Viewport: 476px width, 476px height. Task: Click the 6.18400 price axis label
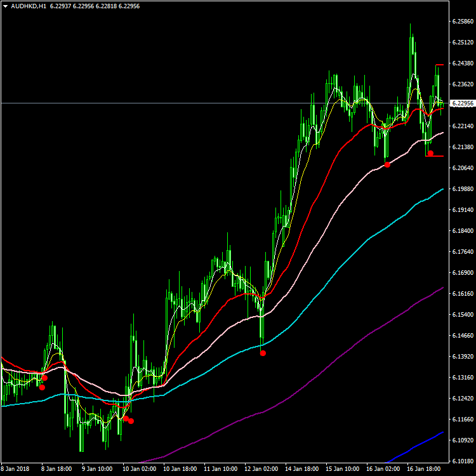[463, 231]
